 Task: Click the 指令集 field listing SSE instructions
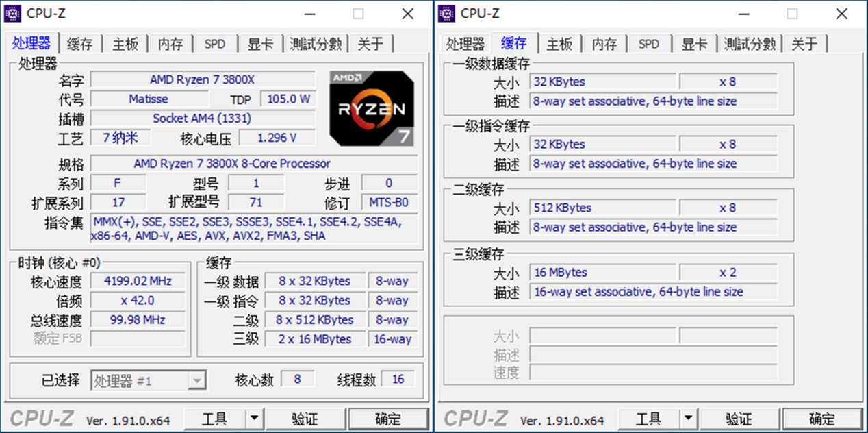[x=253, y=228]
